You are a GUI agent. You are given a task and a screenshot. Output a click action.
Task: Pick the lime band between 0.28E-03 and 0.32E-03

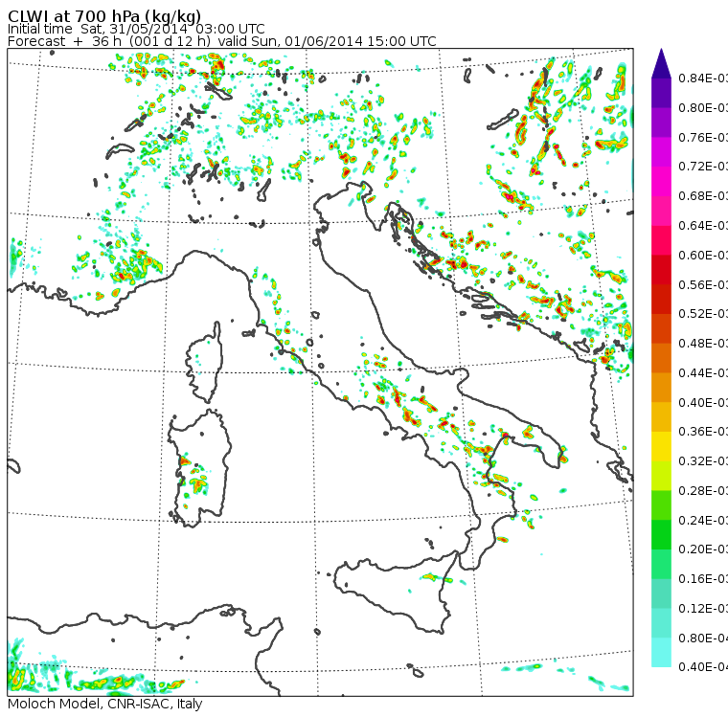pyautogui.click(x=661, y=476)
